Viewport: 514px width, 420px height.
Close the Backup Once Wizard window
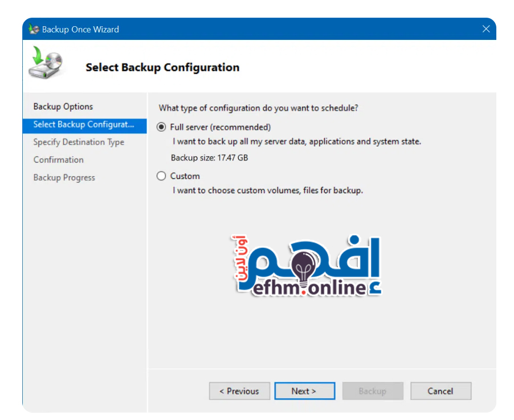coord(486,29)
